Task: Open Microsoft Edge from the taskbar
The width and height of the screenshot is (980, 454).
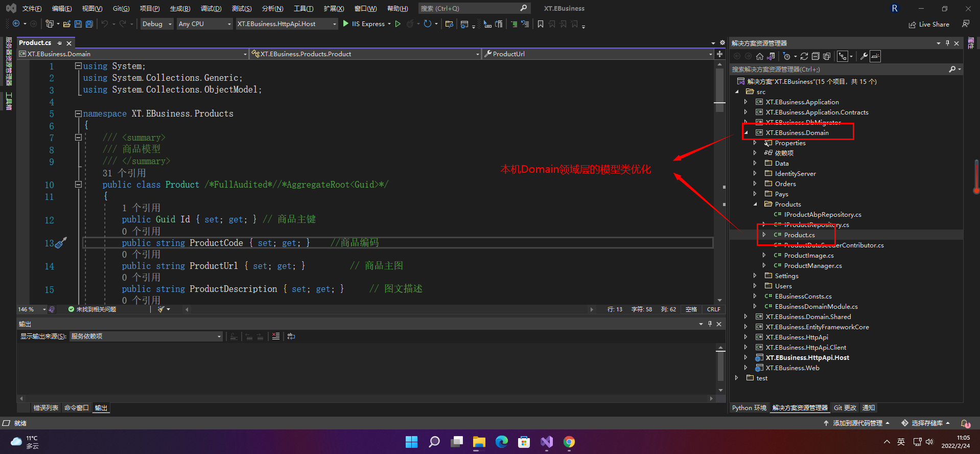Action: pos(502,442)
